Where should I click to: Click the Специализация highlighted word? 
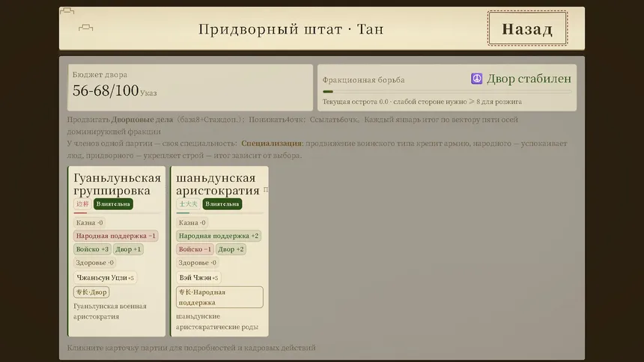272,144
